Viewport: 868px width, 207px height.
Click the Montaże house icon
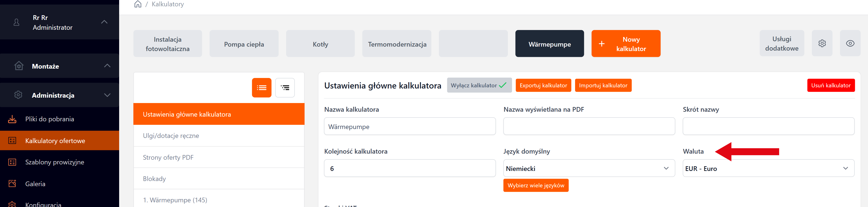coord(19,66)
